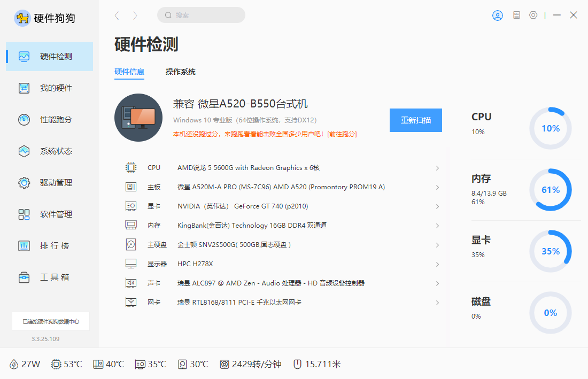Click the version text 3.3.25.109
The height and width of the screenshot is (379, 588).
(x=45, y=339)
